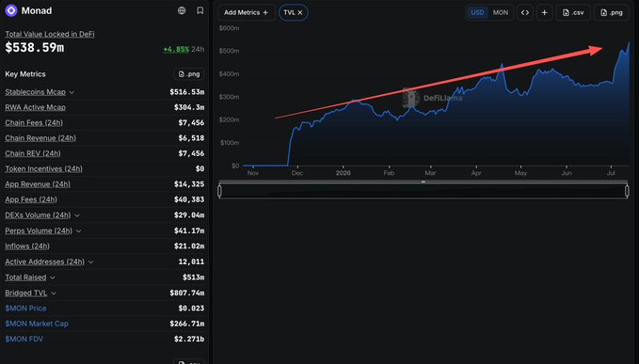Expand Bridged TVL breakdown
The height and width of the screenshot is (364, 639).
54,293
